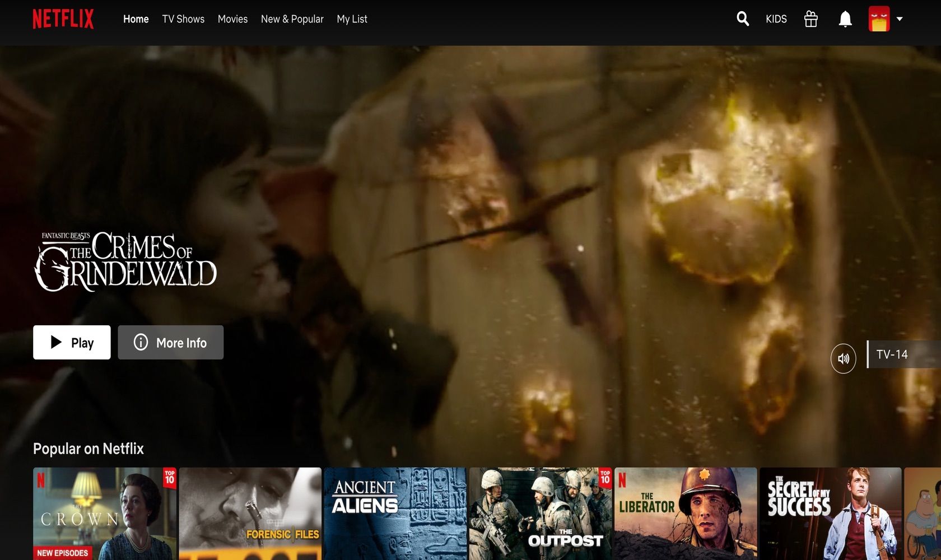
Task: Open the gift box icon
Action: point(810,19)
